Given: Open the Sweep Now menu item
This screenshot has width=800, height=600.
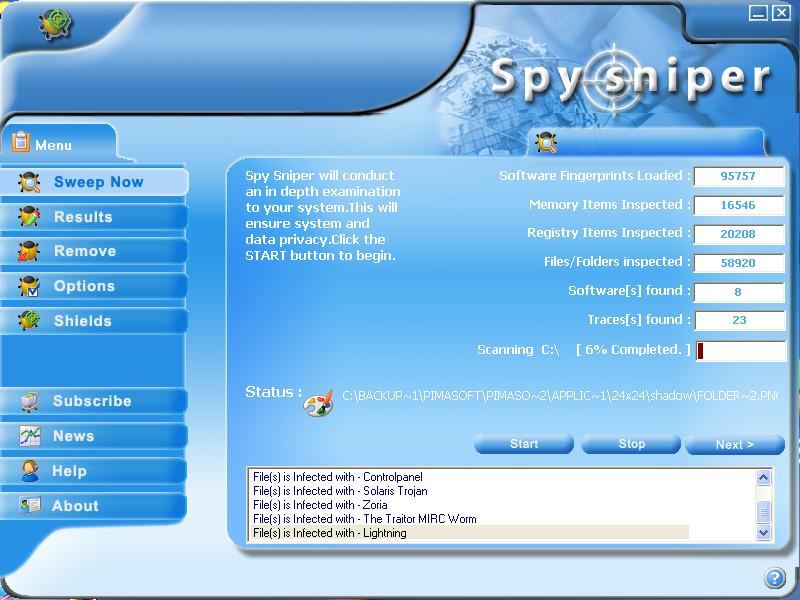Looking at the screenshot, I should [x=94, y=182].
